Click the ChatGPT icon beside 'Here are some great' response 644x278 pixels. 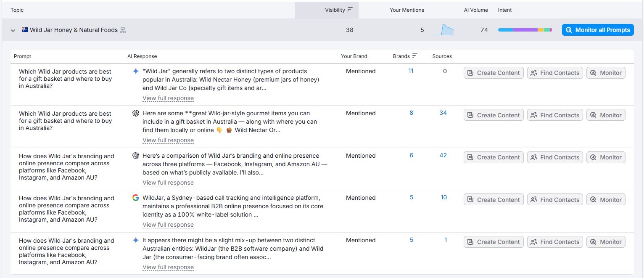[135, 113]
